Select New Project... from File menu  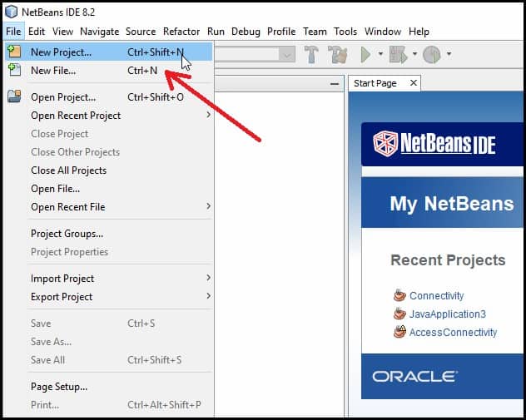pos(109,52)
